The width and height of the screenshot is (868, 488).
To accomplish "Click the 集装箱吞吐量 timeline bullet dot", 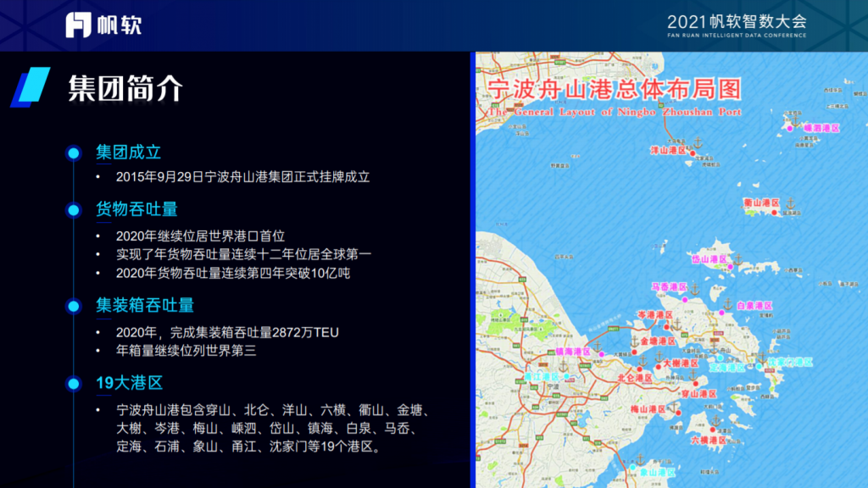I will click(74, 306).
